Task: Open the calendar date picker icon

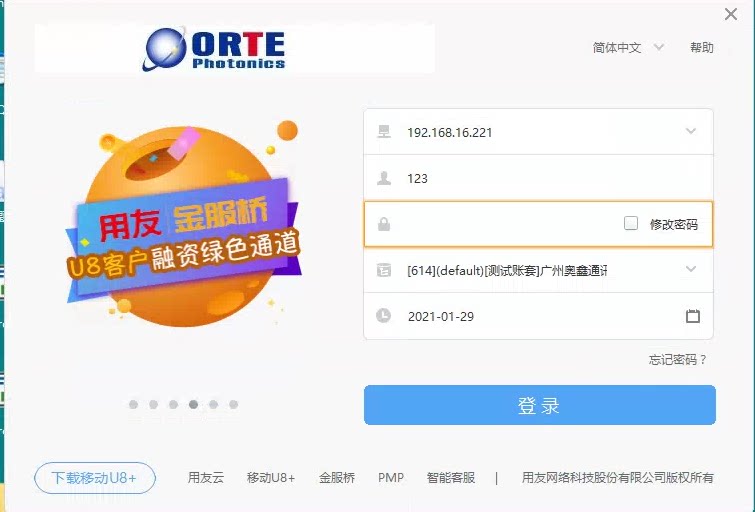Action: click(692, 316)
